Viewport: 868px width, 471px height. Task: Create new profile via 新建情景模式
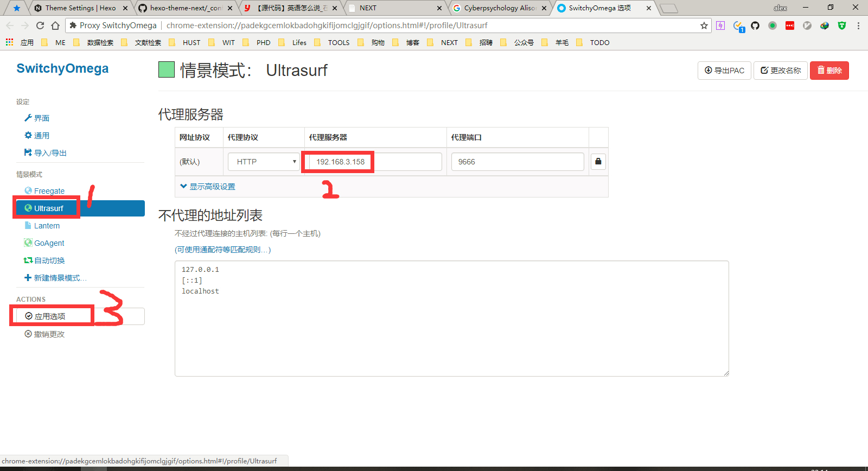[55, 278]
